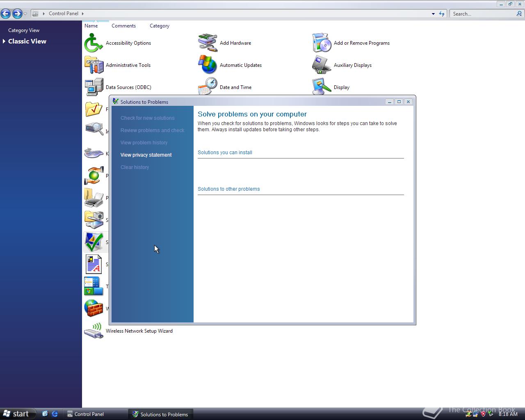This screenshot has height=420, width=525.
Task: Expand breadcrumb arrow before Control Panel
Action: 44,14
